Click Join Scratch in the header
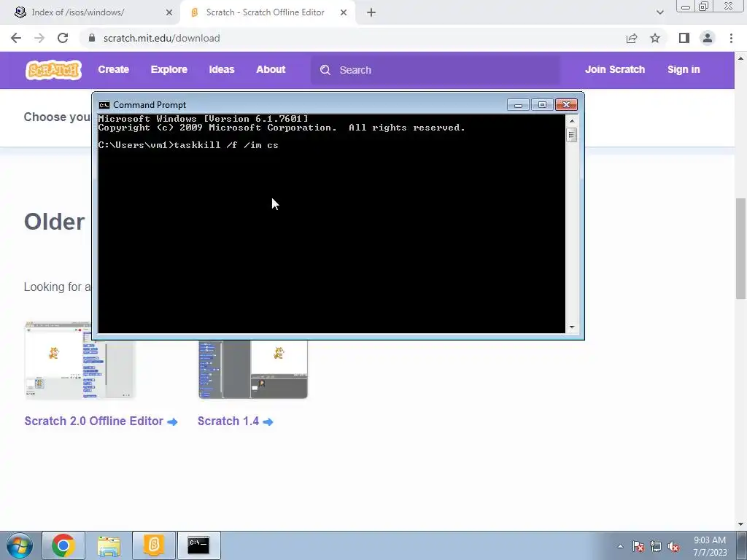This screenshot has width=747, height=560. (614, 69)
